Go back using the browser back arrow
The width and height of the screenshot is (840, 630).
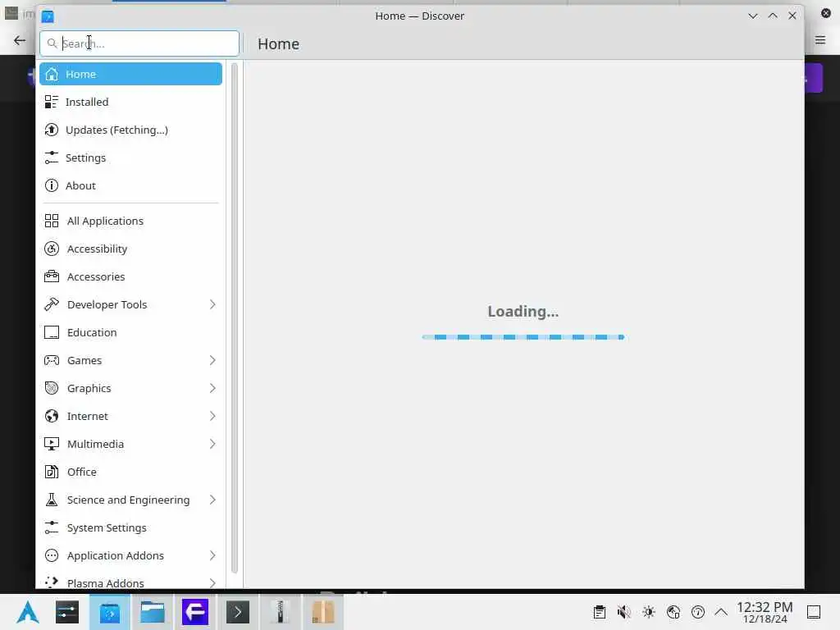pyautogui.click(x=20, y=40)
